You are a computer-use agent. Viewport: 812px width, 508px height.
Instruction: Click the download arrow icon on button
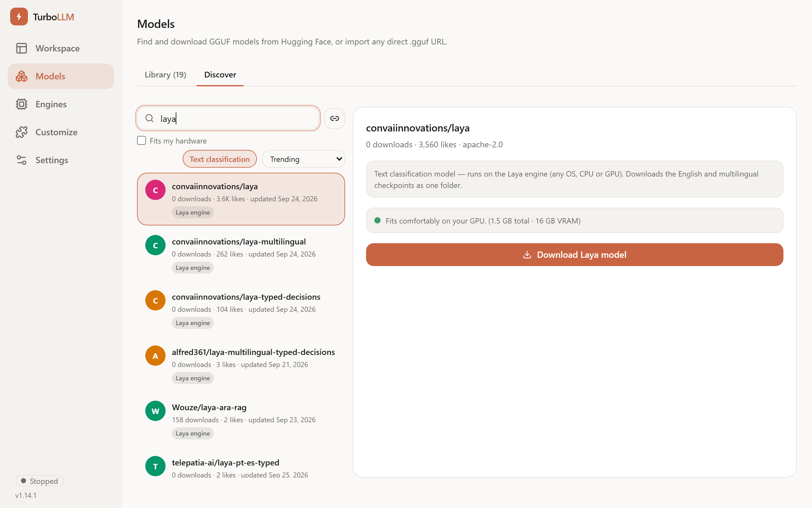(527, 255)
